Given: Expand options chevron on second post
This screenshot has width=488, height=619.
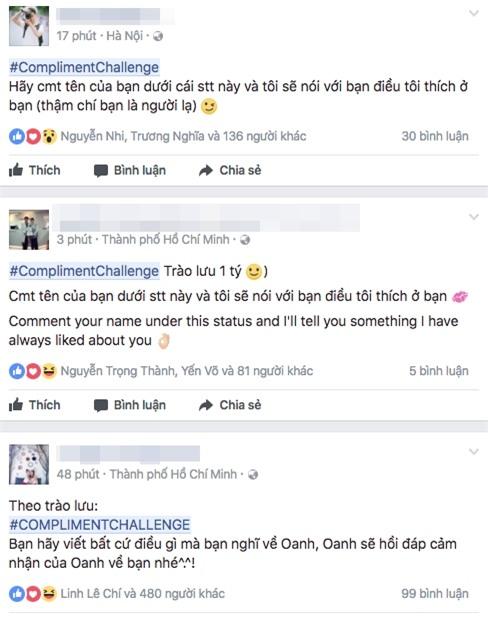Looking at the screenshot, I should [473, 217].
